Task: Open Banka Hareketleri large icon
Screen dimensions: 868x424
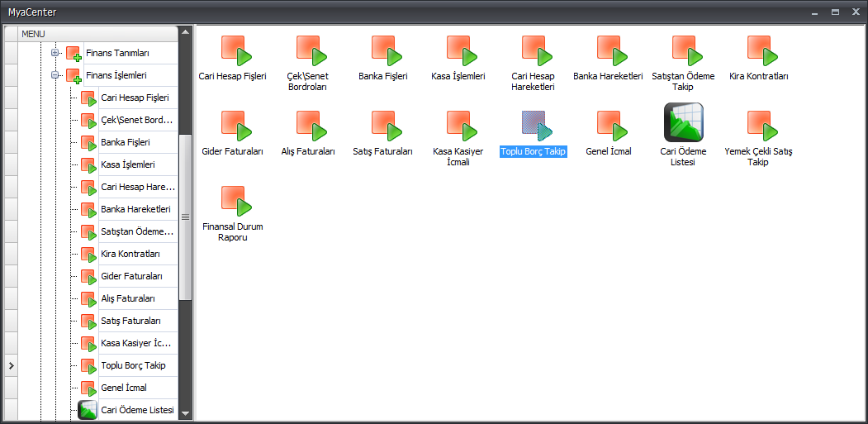Action: [x=612, y=50]
